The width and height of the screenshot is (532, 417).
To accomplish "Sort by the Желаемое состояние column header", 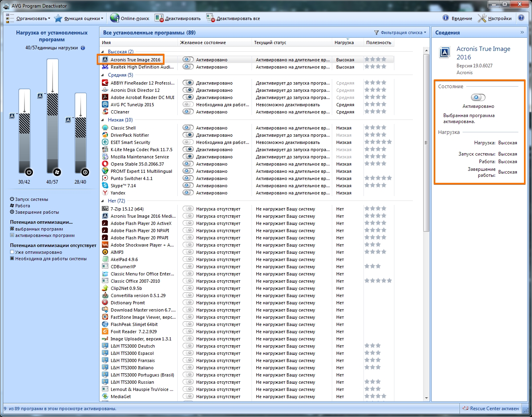I will click(203, 43).
